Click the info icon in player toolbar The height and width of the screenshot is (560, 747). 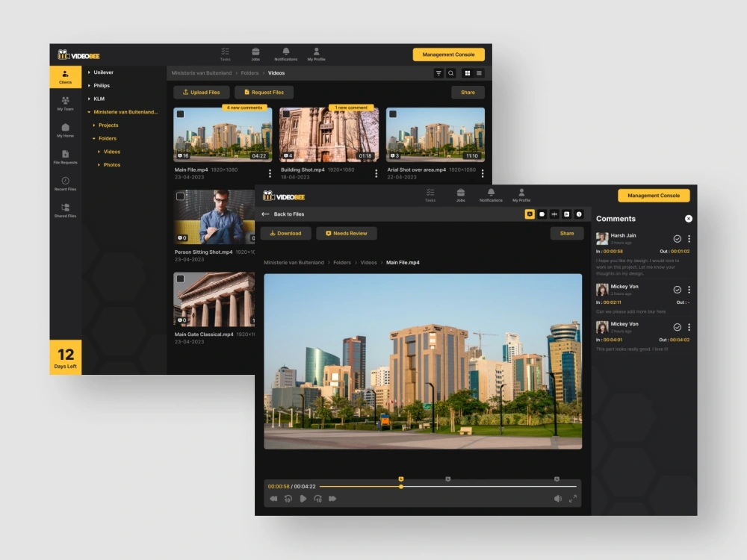click(580, 214)
